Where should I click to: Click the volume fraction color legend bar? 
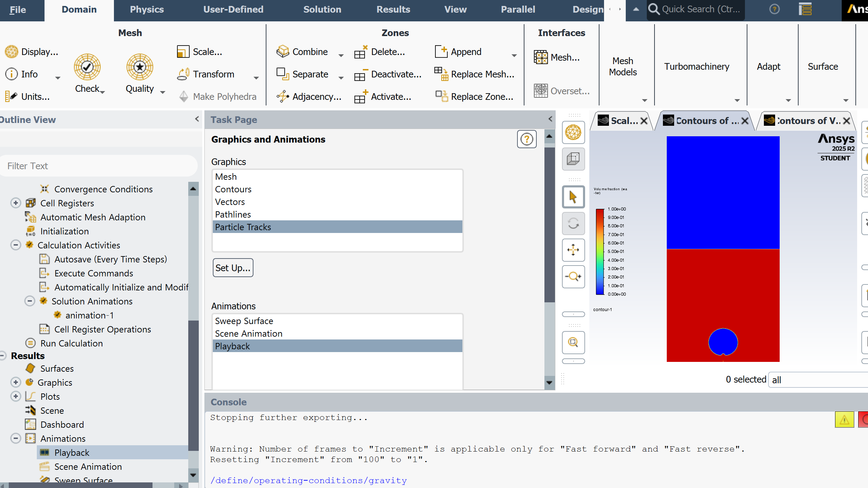600,252
